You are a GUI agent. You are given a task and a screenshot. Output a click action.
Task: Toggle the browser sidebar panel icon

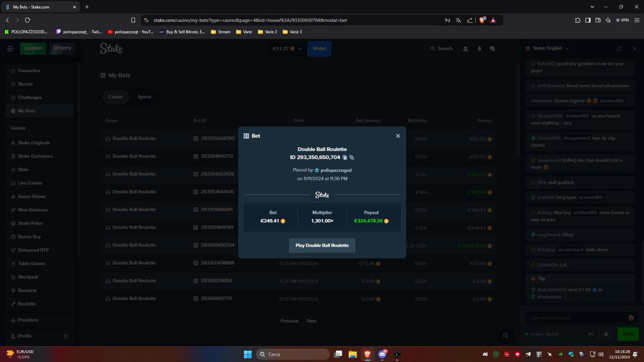click(588, 20)
